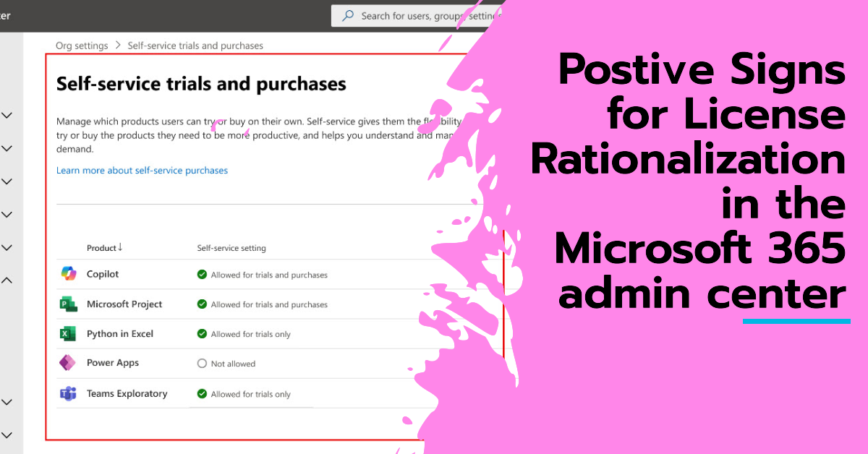Click the search magnifier icon

tap(348, 16)
